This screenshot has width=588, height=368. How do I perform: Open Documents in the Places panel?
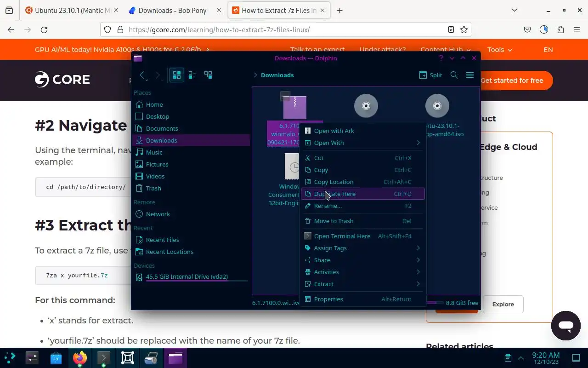[191, 128]
